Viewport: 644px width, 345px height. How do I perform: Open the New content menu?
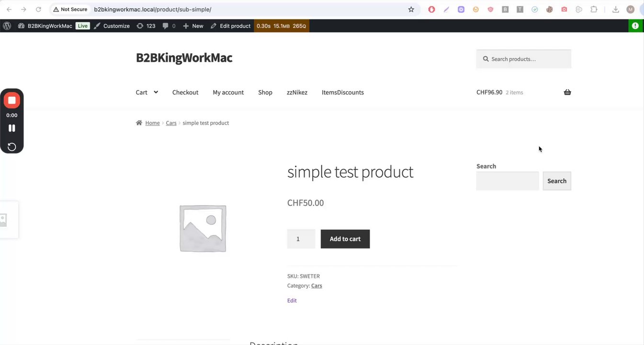(x=193, y=26)
